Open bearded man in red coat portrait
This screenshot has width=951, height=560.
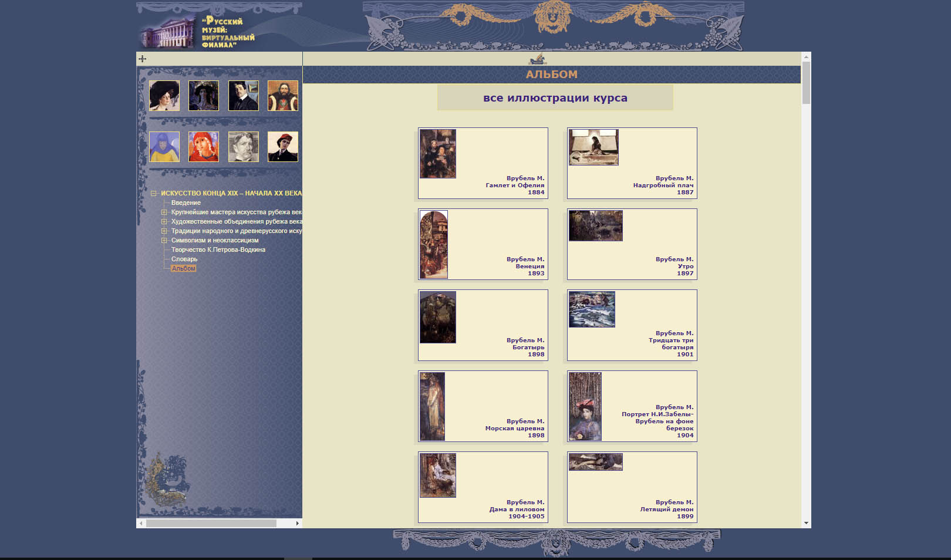283,96
